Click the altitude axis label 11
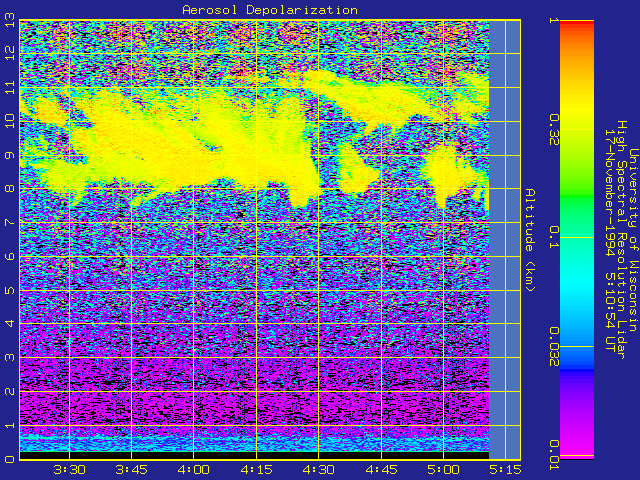 pos(9,88)
